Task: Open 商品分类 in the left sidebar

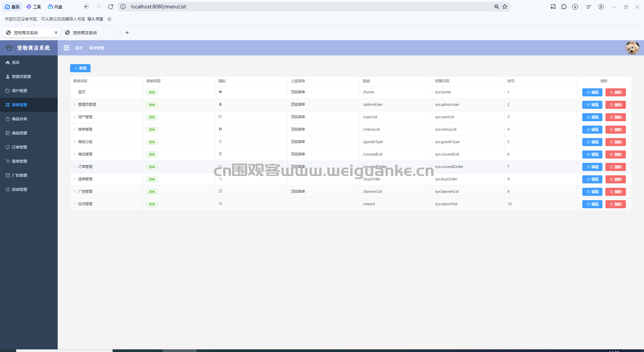Action: coord(29,119)
